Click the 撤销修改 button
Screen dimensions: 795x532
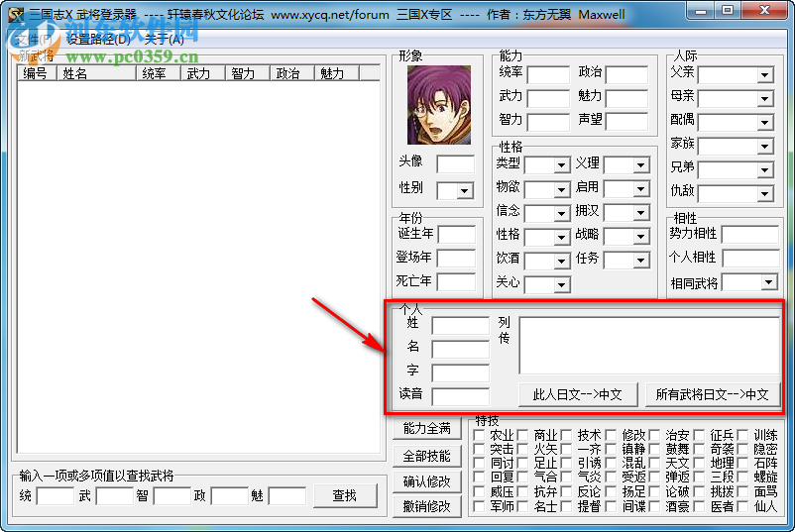point(427,506)
